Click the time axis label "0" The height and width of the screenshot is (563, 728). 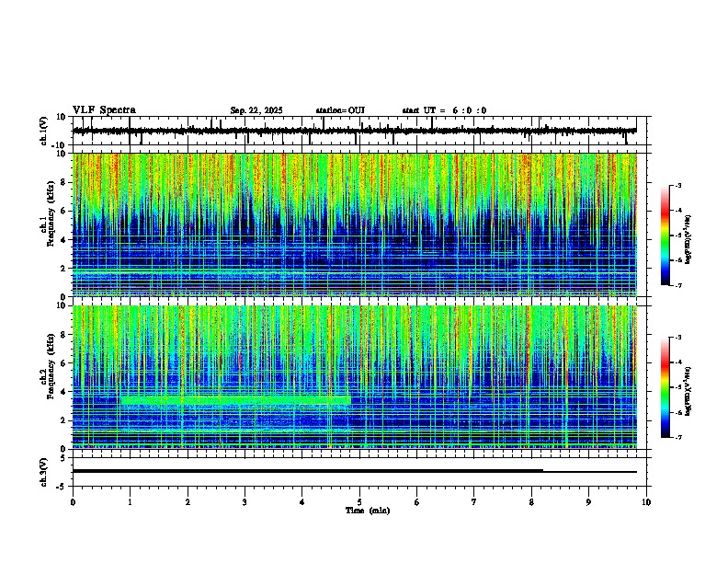point(73,502)
